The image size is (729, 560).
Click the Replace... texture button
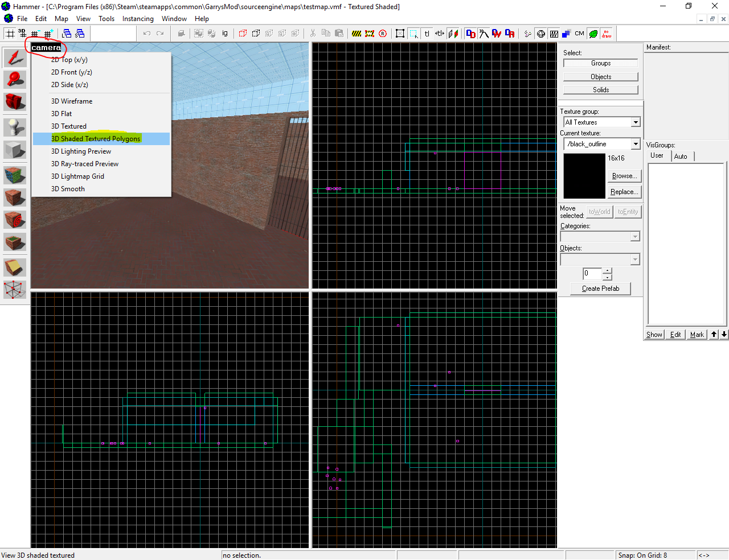[x=624, y=192]
